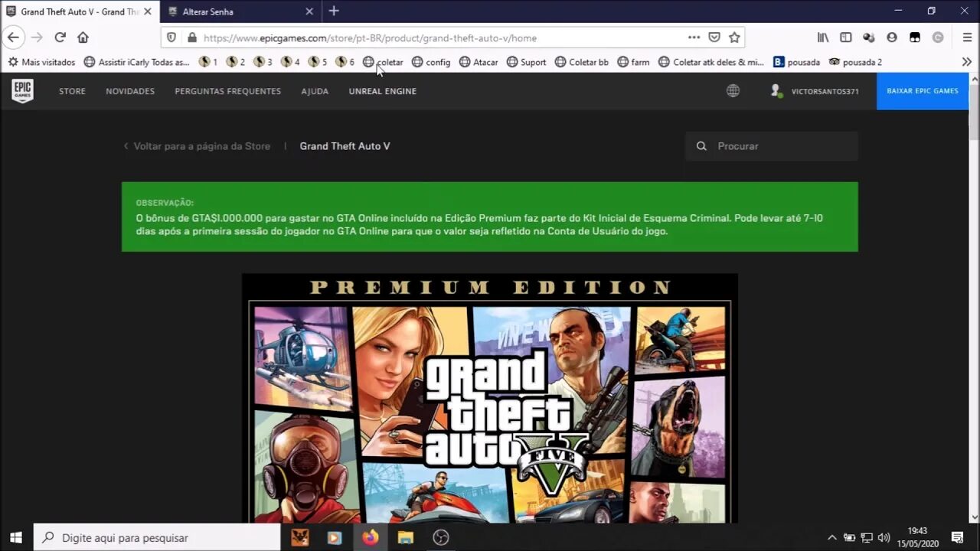Image resolution: width=980 pixels, height=551 pixels.
Task: Open a new browser tab
Action: coord(334,11)
